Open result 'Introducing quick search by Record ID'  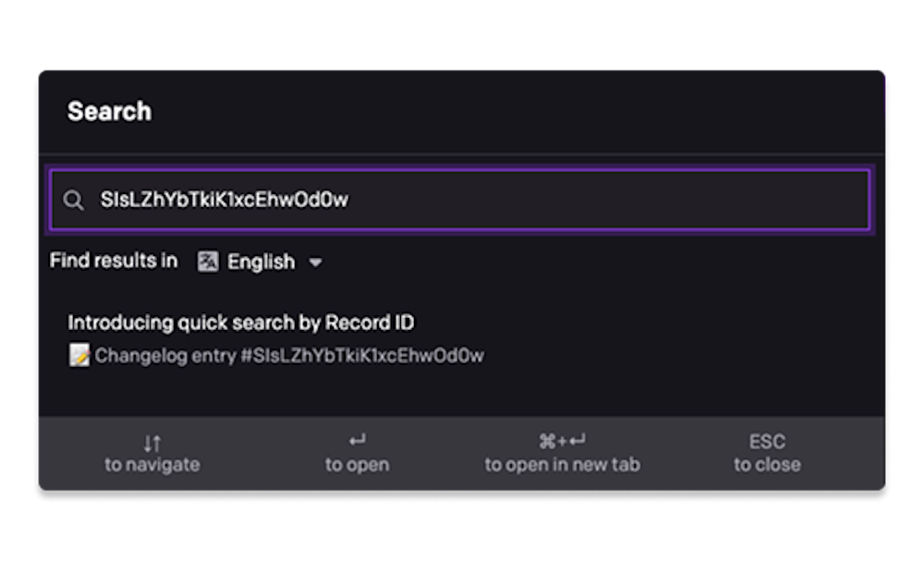click(x=240, y=323)
